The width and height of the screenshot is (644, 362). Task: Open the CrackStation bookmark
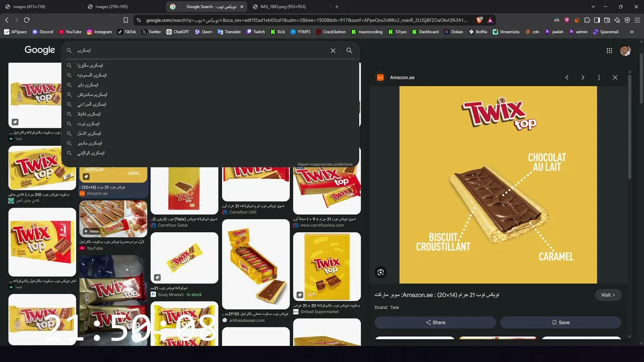(x=331, y=32)
